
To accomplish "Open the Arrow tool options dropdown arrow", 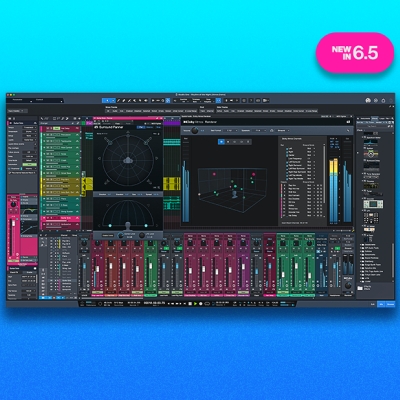I will (113, 100).
